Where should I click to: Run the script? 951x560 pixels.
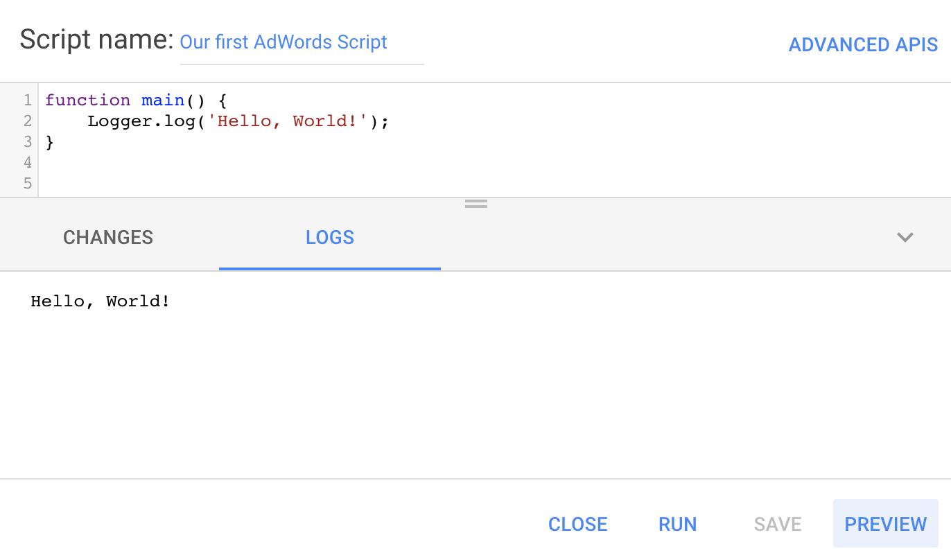point(677,524)
